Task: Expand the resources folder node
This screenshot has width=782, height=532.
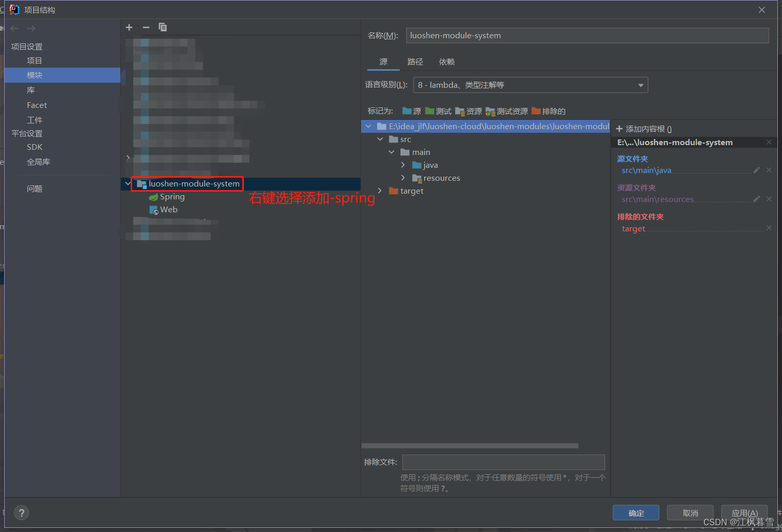Action: coord(403,178)
